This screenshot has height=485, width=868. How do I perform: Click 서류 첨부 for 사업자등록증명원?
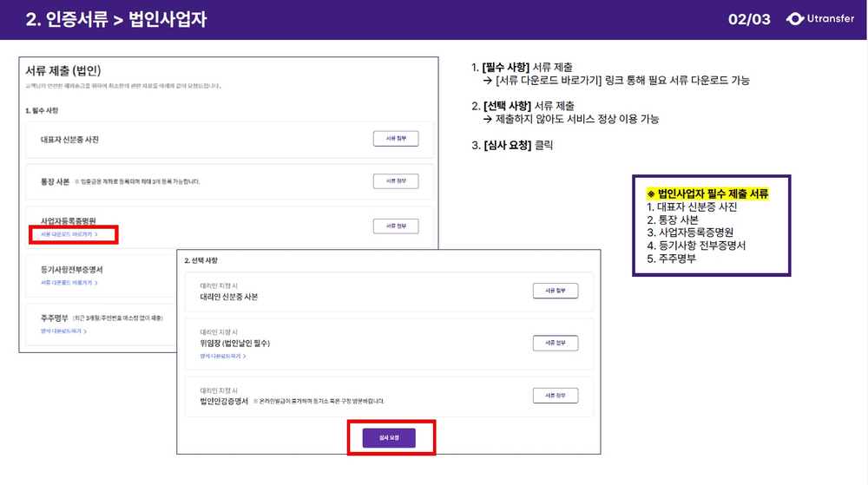point(396,226)
